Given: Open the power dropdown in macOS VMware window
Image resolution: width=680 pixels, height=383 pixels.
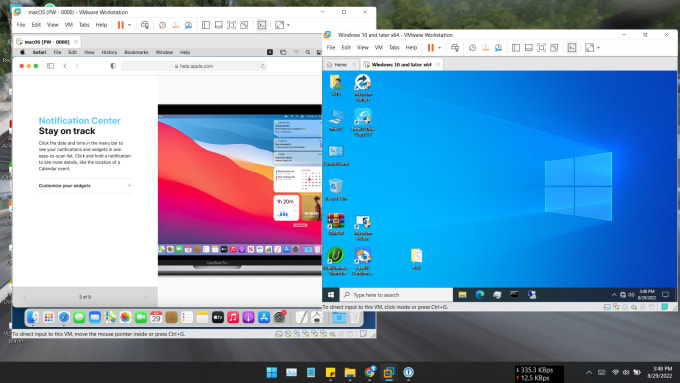Looking at the screenshot, I should pos(129,25).
